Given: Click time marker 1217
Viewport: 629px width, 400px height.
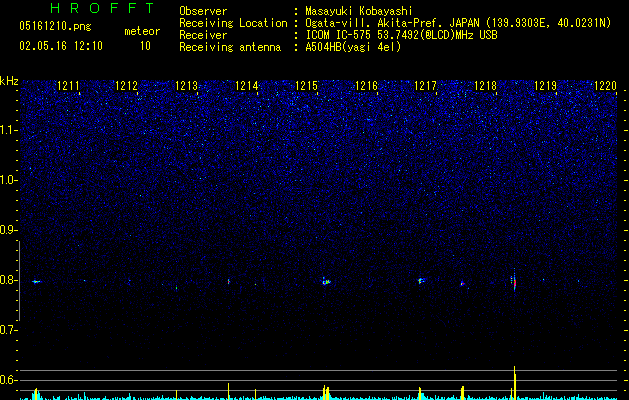Looking at the screenshot, I should (x=425, y=86).
